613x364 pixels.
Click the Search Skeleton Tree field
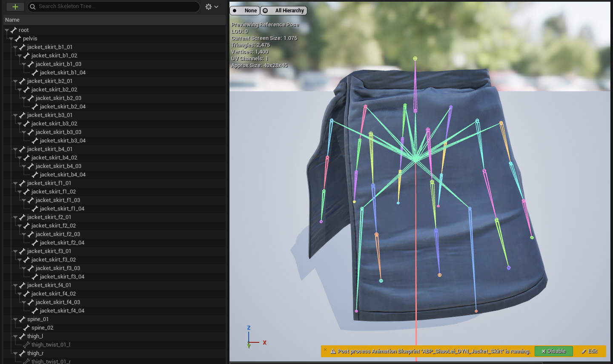115,6
